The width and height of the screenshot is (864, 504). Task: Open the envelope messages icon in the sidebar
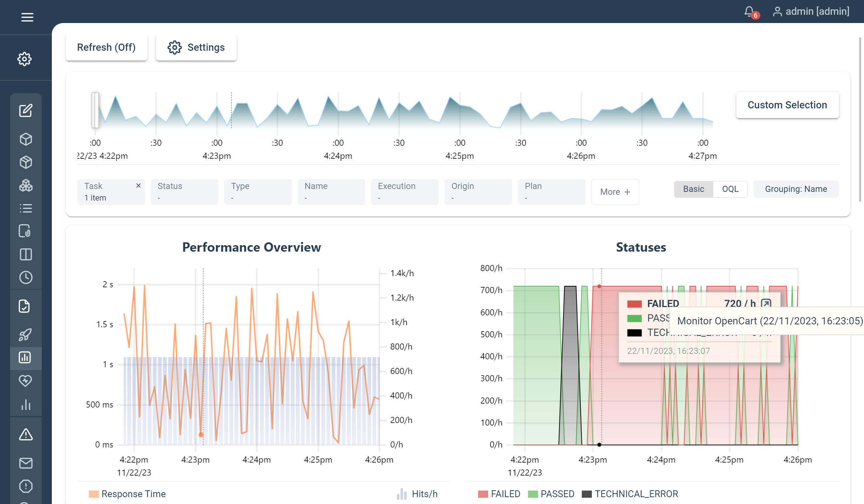point(26,463)
